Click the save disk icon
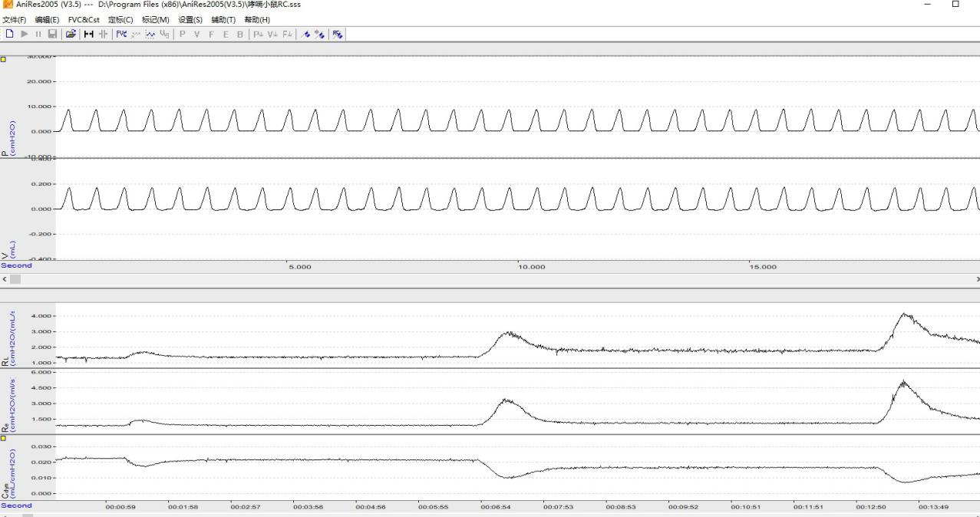 click(x=52, y=34)
